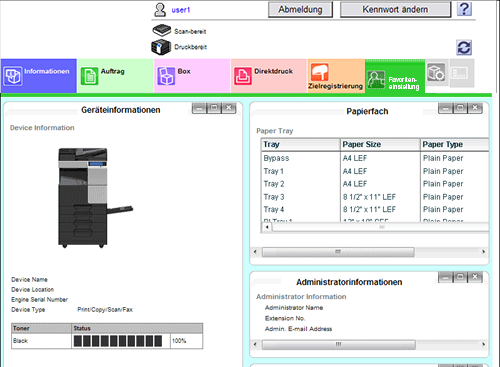Click the Paper Type column header
500x367 pixels.
tap(455, 145)
